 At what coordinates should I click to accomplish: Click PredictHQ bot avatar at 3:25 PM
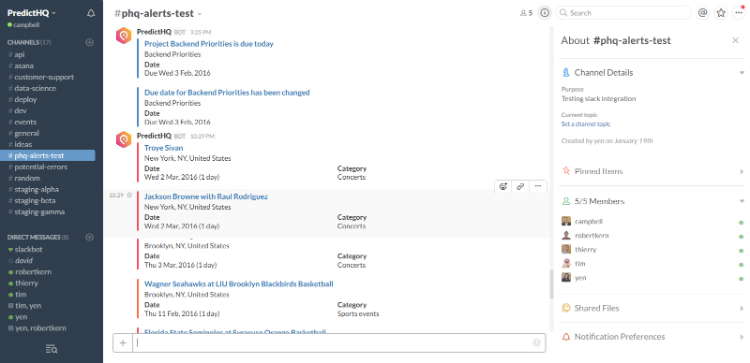pyautogui.click(x=123, y=36)
